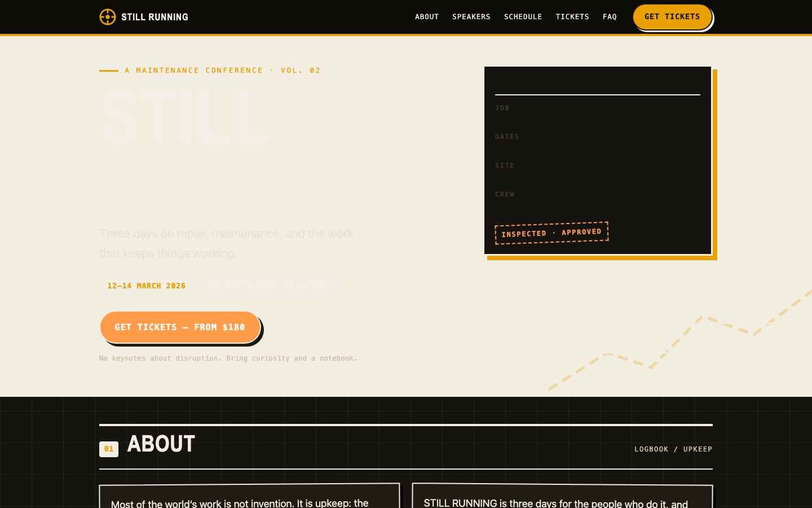Click the crosshair logo icon in header
This screenshot has width=812, height=508.
tap(108, 17)
